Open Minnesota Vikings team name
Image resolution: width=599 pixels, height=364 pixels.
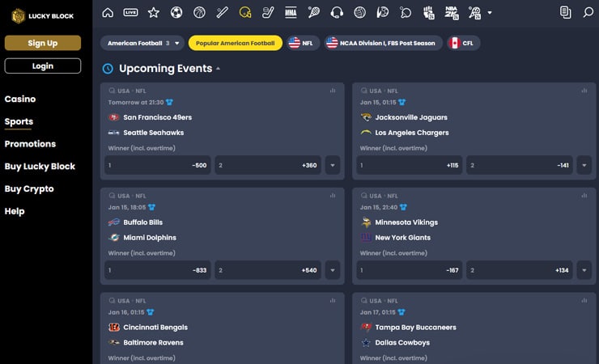coord(406,222)
